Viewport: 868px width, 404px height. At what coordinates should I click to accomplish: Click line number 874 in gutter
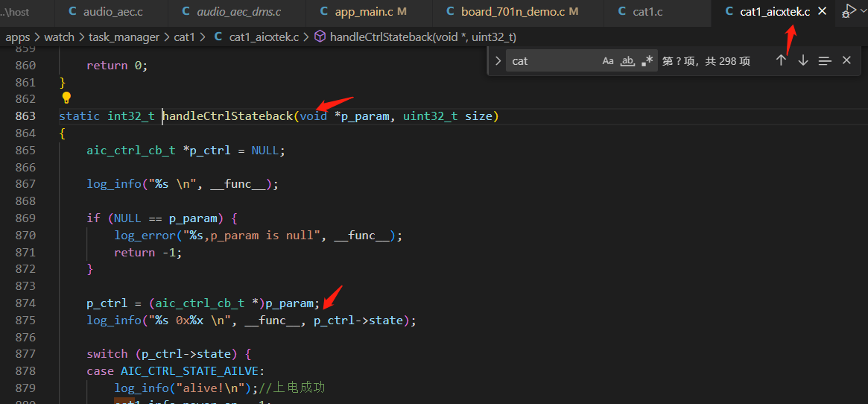point(25,303)
